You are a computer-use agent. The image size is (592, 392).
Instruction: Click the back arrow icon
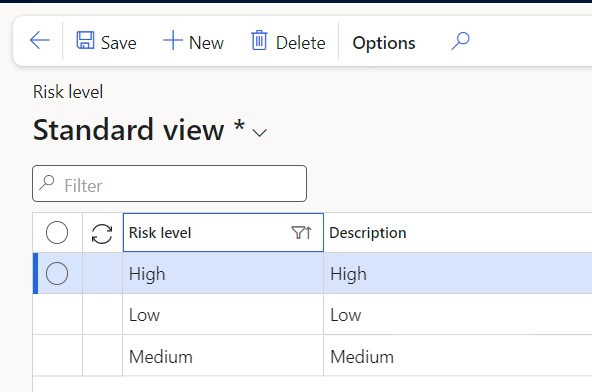pos(40,40)
